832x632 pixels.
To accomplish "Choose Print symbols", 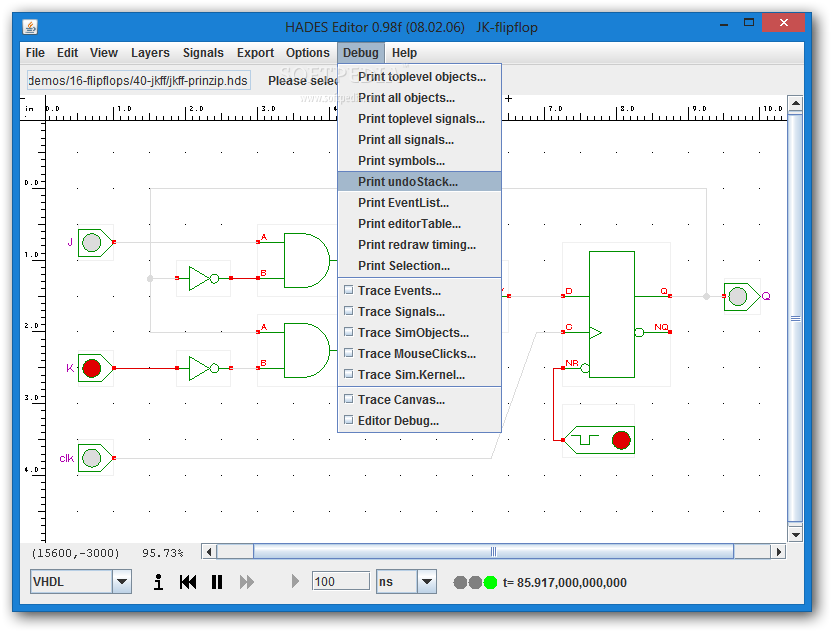I will [419, 161].
